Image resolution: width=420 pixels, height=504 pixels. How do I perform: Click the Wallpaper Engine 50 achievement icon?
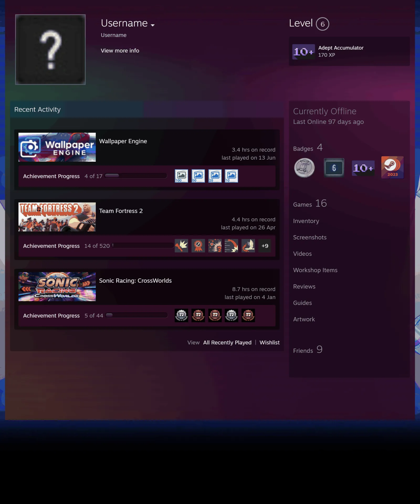pyautogui.click(x=198, y=176)
